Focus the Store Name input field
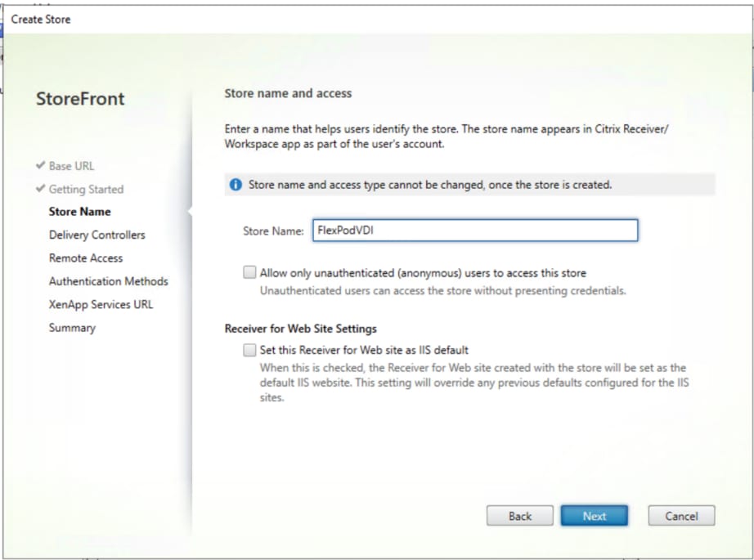Viewport: 754px width, 560px height. click(x=475, y=231)
